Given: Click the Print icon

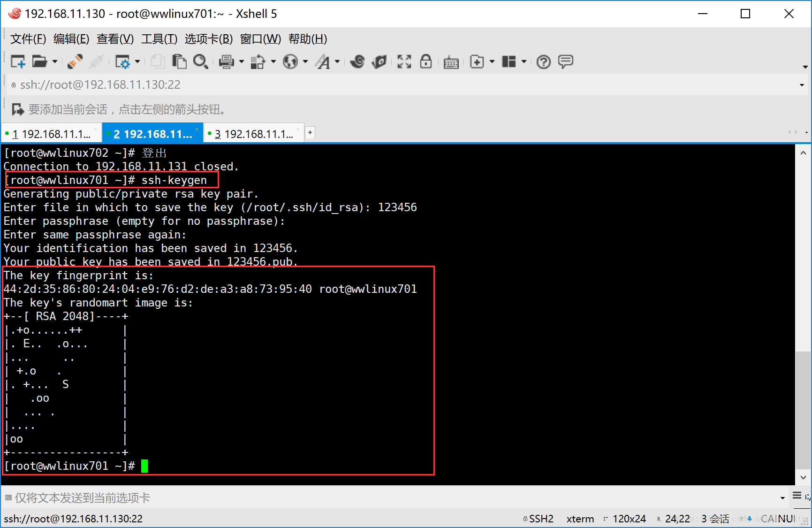Looking at the screenshot, I should pyautogui.click(x=227, y=61).
